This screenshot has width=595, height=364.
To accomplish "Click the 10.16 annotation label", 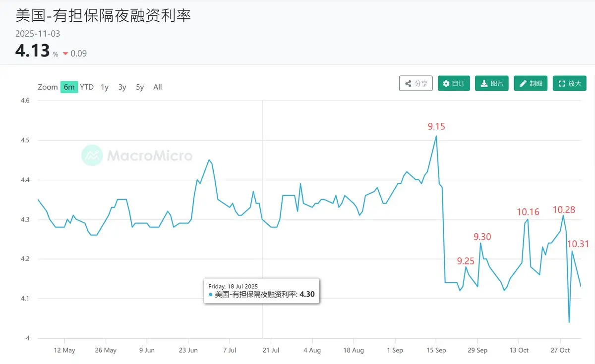I will [x=528, y=212].
